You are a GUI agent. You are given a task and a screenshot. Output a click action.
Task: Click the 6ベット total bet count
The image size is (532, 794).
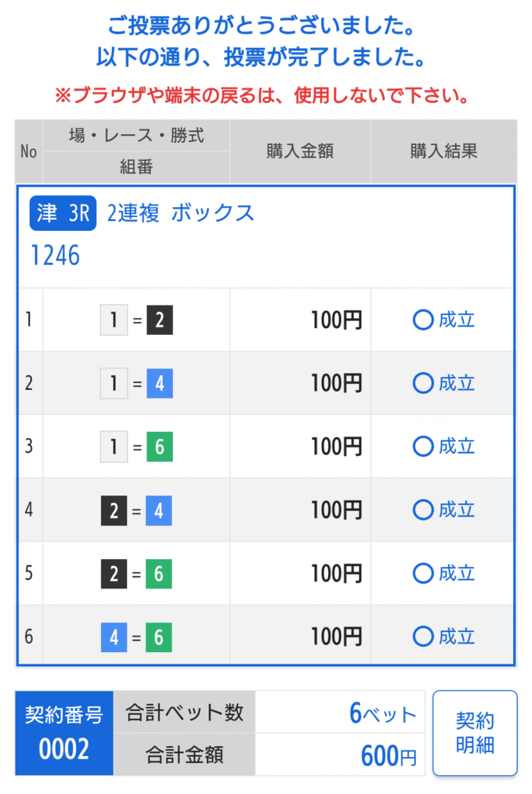click(x=383, y=713)
